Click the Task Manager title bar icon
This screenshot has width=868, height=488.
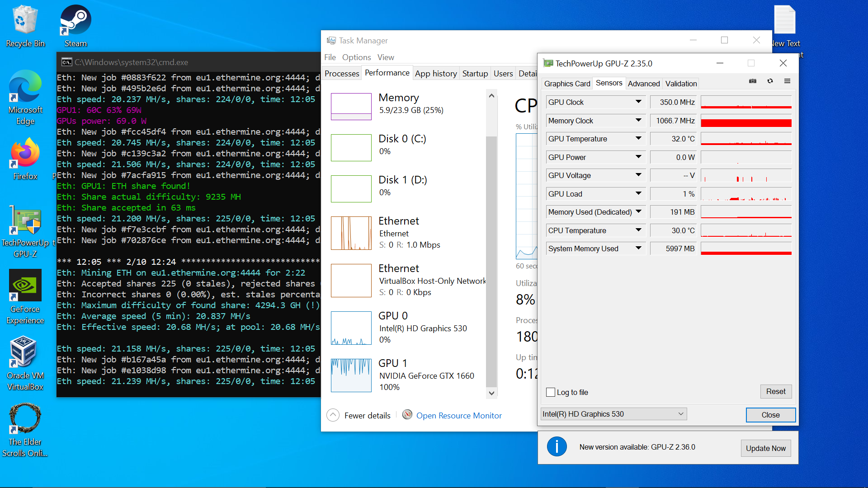click(331, 41)
